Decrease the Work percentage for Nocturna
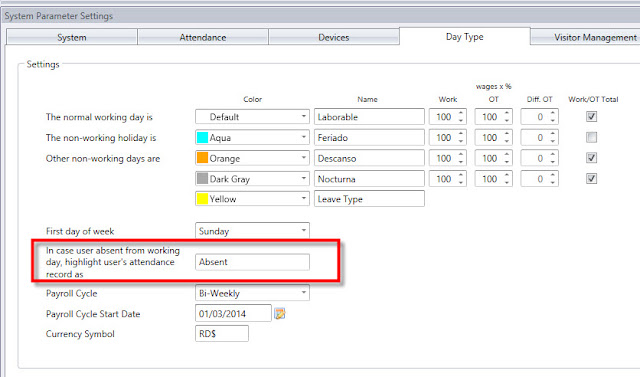This screenshot has height=377, width=640. [x=461, y=183]
